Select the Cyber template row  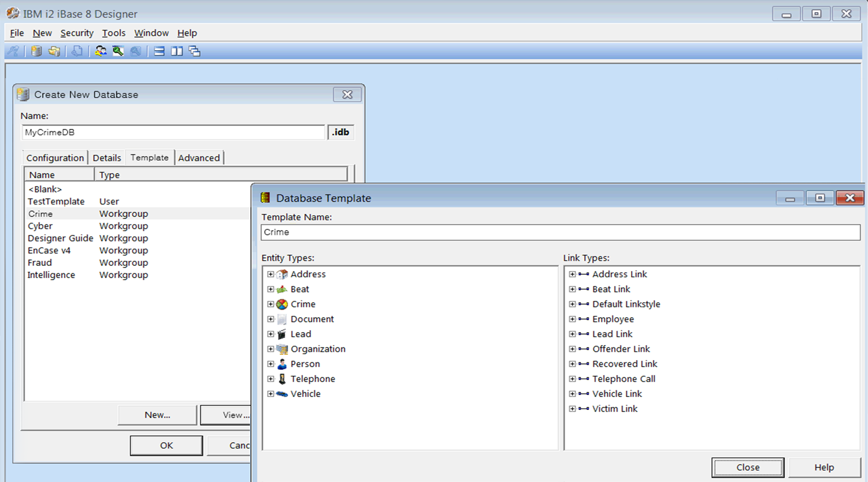pos(138,226)
